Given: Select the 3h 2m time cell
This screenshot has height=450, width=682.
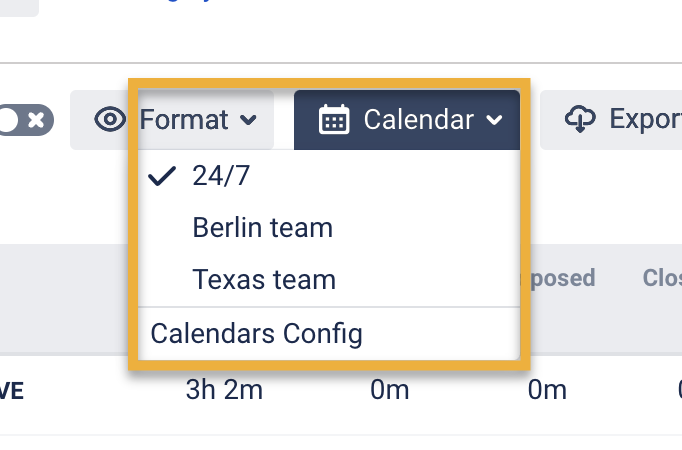Looking at the screenshot, I should pyautogui.click(x=224, y=390).
